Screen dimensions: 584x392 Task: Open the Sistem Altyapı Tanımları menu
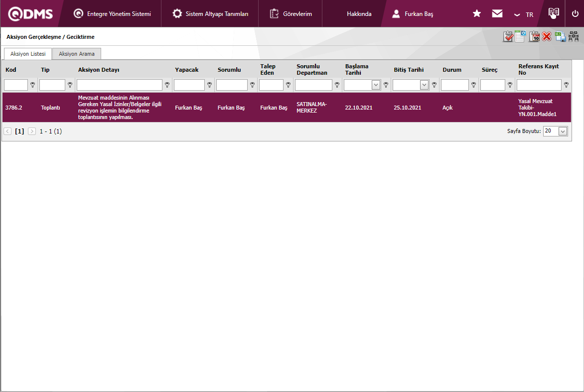(210, 14)
